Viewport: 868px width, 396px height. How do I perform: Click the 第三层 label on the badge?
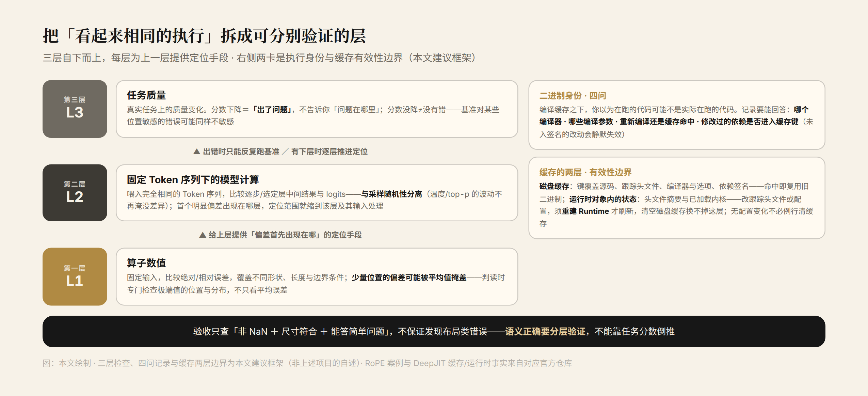75,100
